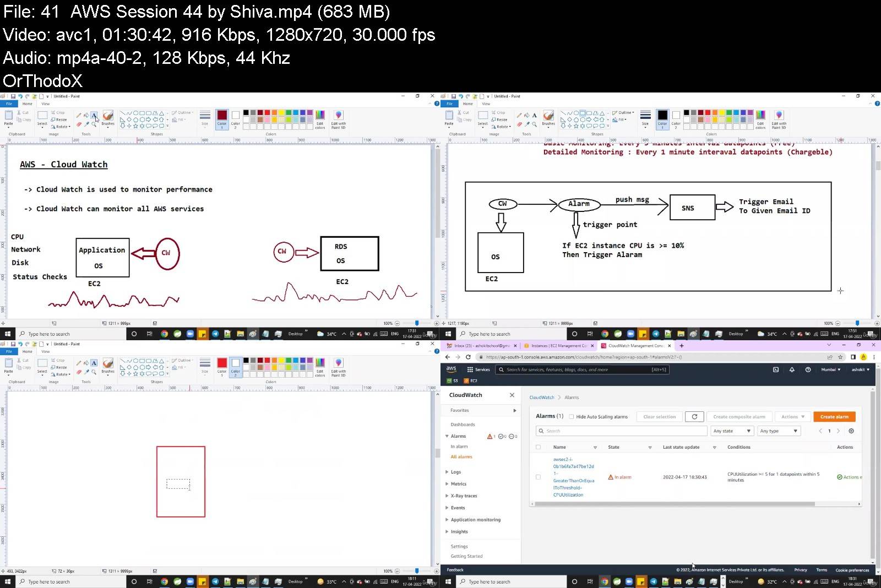This screenshot has height=588, width=881.
Task: Go back in the CloudWatch browser window
Action: click(x=448, y=357)
